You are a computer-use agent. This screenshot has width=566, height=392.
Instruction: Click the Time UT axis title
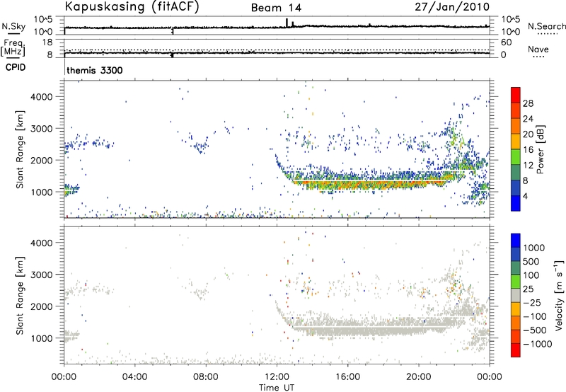point(277,388)
